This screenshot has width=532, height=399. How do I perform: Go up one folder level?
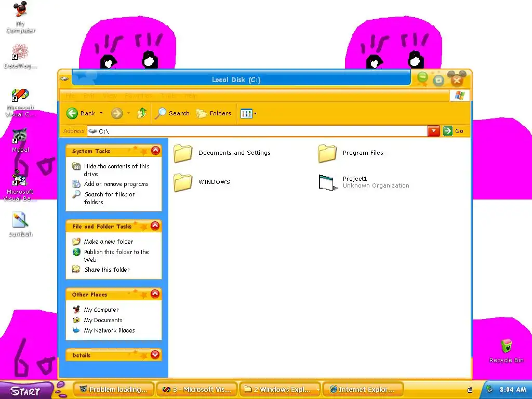[x=142, y=113]
